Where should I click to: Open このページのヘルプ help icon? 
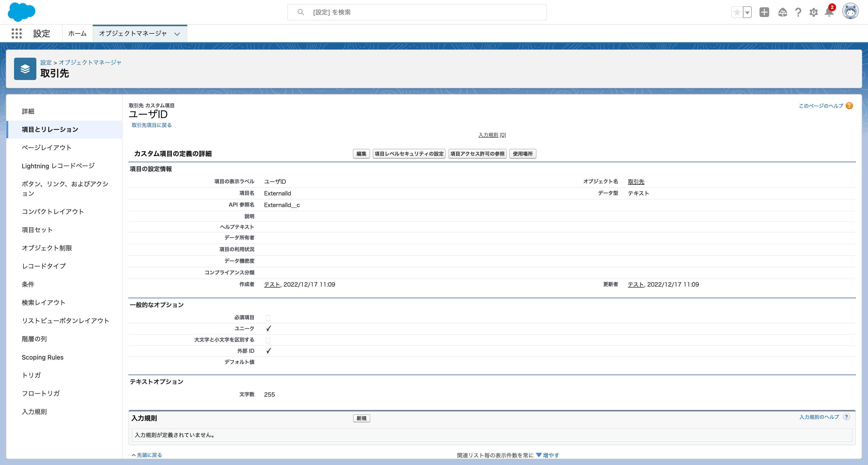pos(849,105)
